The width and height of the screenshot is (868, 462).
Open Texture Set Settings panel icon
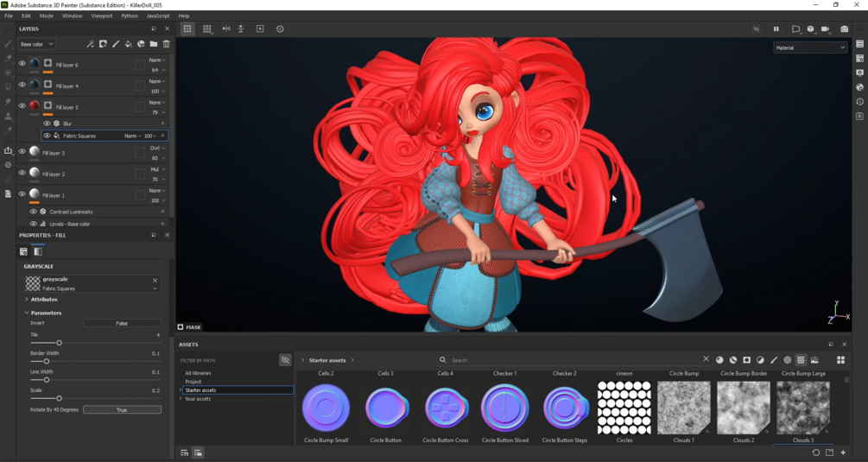859,58
